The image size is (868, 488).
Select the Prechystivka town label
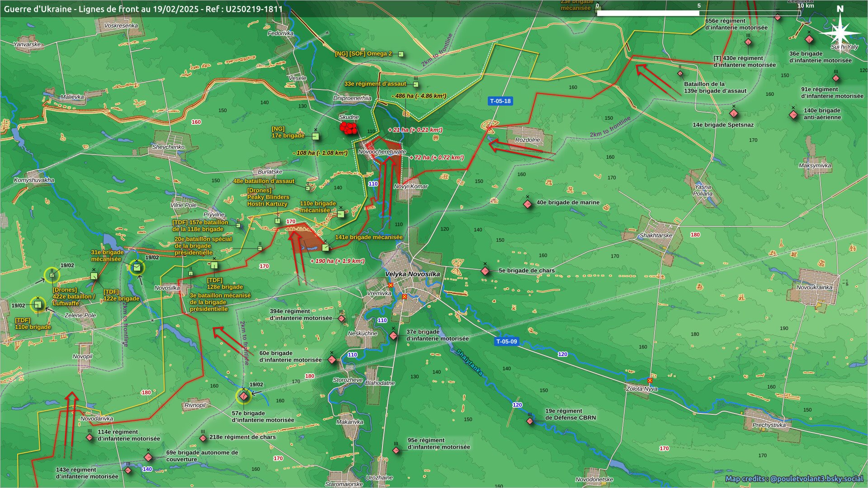click(x=769, y=425)
